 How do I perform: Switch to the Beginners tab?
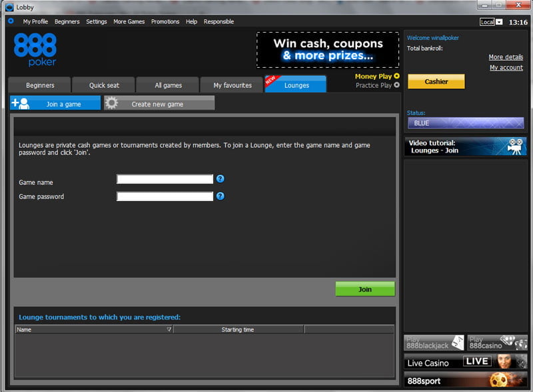[40, 85]
